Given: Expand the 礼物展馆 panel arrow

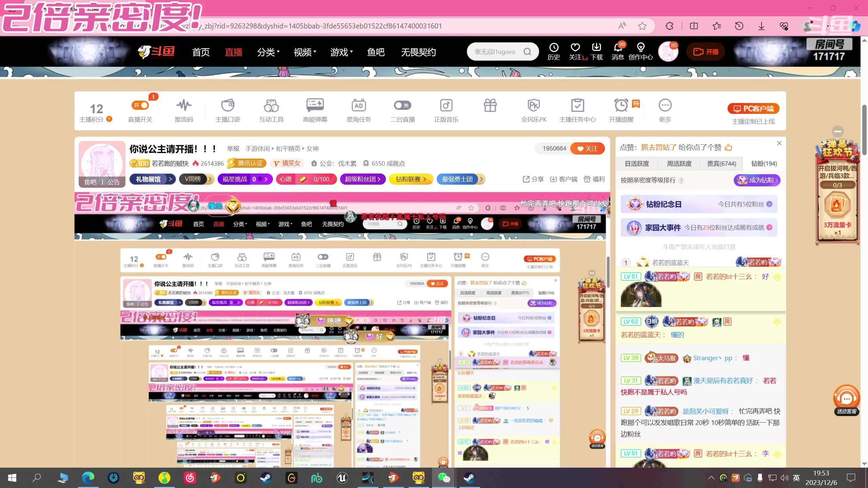Looking at the screenshot, I should 171,179.
